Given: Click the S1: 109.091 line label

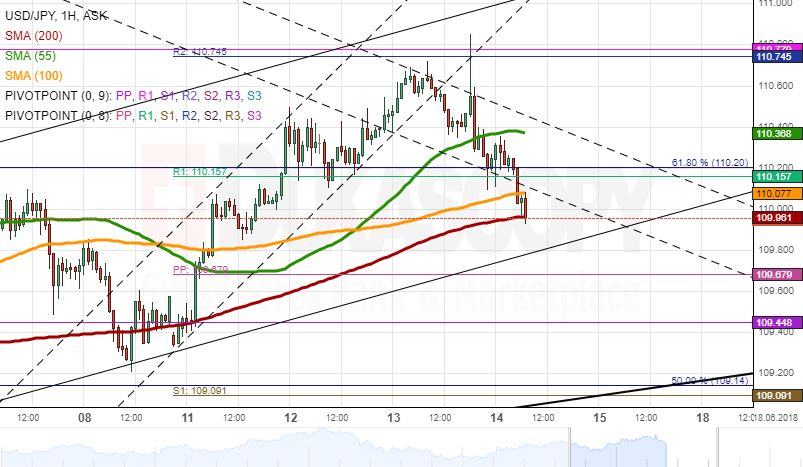Looking at the screenshot, I should (x=200, y=391).
